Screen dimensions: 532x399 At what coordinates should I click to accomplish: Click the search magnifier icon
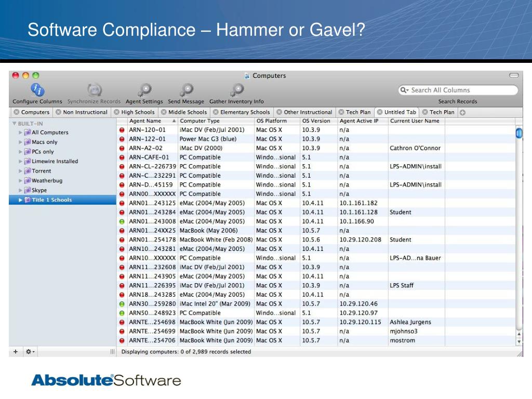coord(404,90)
